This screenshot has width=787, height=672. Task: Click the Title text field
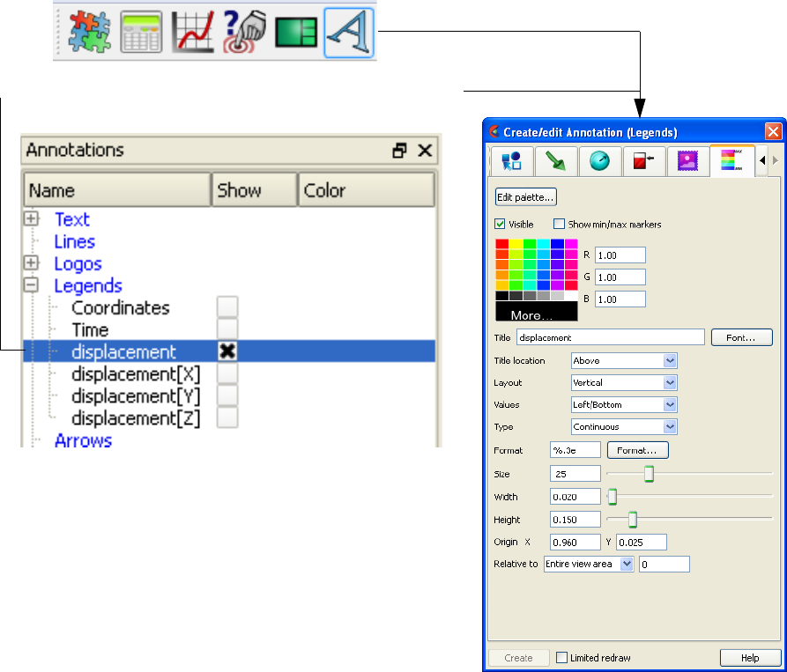tap(611, 337)
